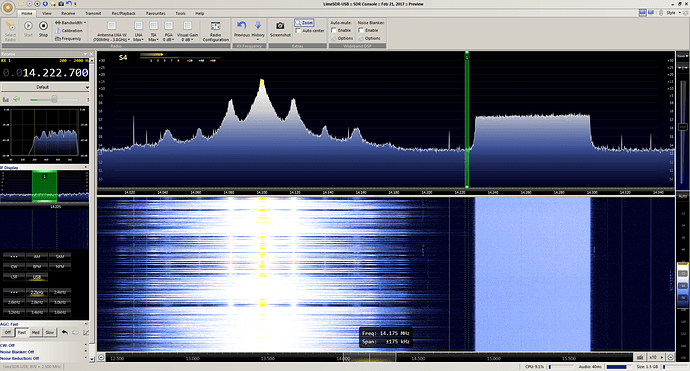The width and height of the screenshot is (690, 371).
Task: Click the AGC undo arrow icon
Action: tap(65, 332)
